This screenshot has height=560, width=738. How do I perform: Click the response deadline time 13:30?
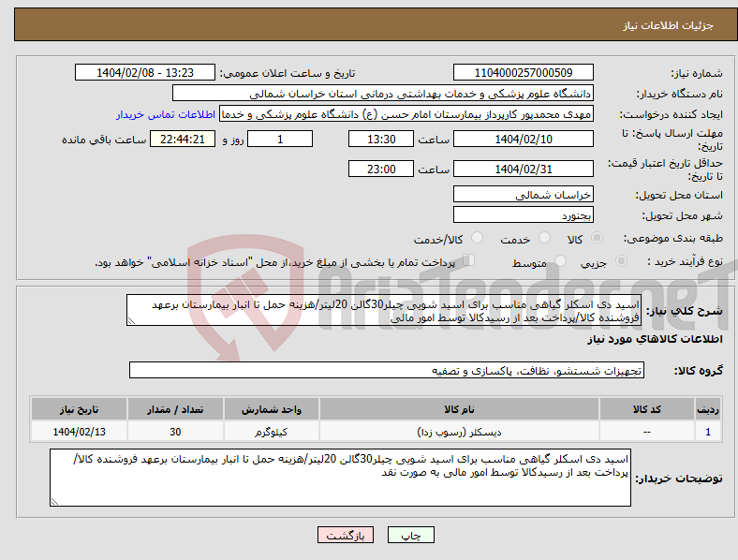[x=381, y=140]
